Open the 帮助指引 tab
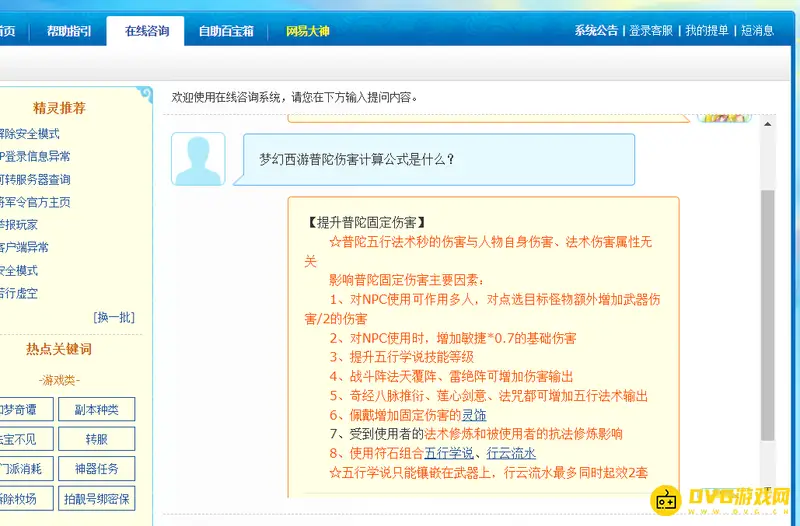This screenshot has height=526, width=800. coord(69,31)
